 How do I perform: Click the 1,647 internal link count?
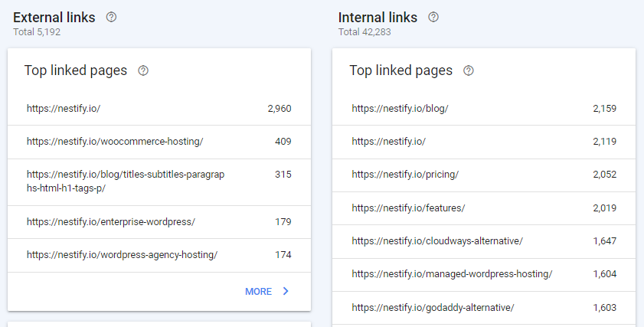coord(605,240)
